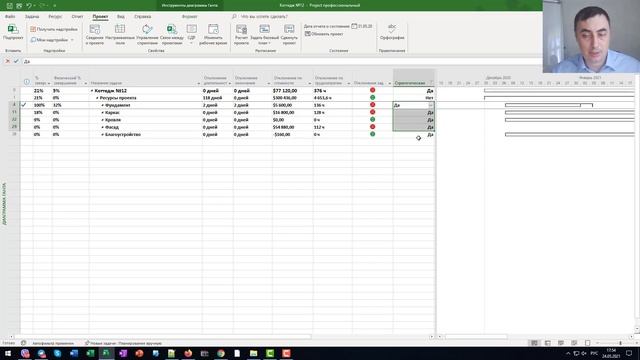The width and height of the screenshot is (640, 360).
Task: Click the red indicator in the Фундамент row
Action: (x=372, y=105)
